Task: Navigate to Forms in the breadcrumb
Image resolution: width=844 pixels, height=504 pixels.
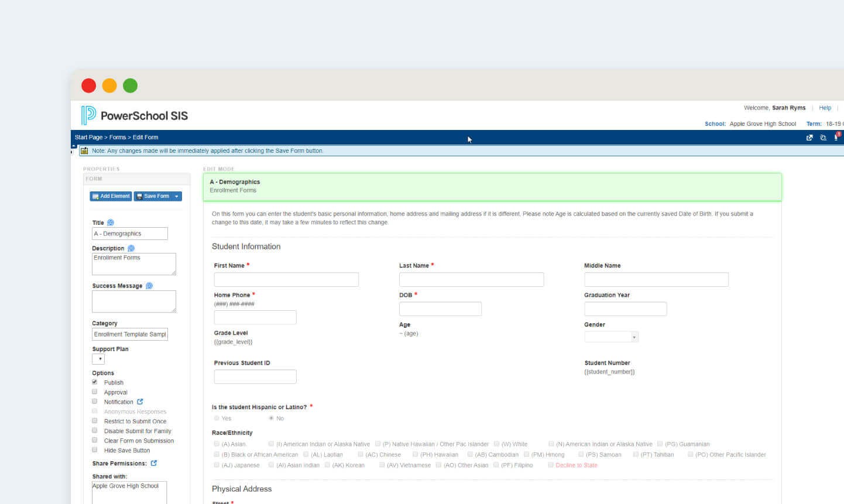Action: (118, 137)
